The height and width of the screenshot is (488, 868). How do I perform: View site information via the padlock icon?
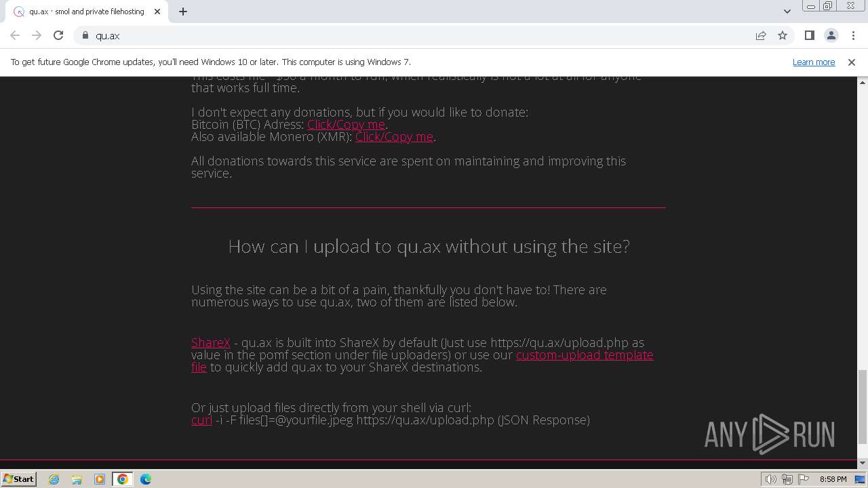coord(85,35)
